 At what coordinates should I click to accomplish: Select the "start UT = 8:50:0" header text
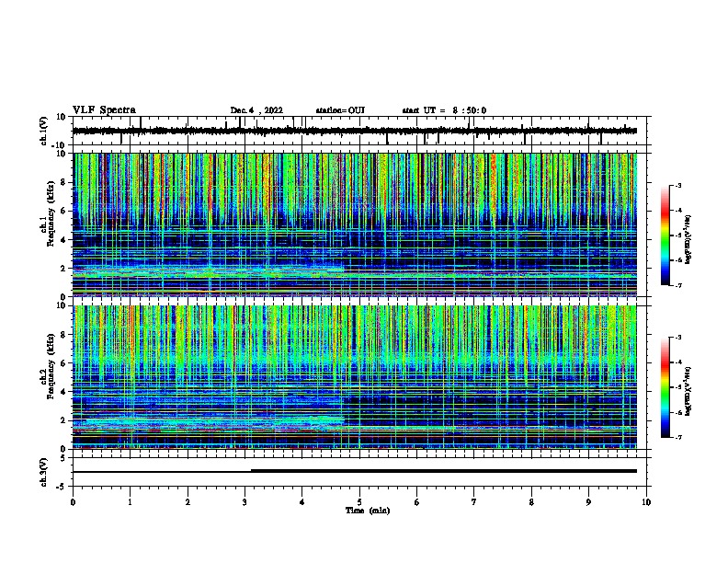coord(444,110)
